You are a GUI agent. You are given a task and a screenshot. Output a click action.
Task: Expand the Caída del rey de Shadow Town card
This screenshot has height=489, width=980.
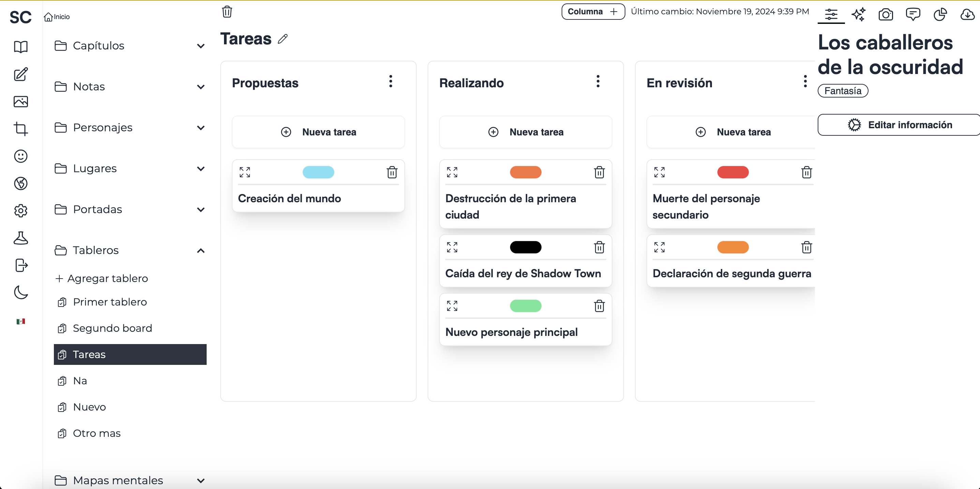(x=452, y=247)
